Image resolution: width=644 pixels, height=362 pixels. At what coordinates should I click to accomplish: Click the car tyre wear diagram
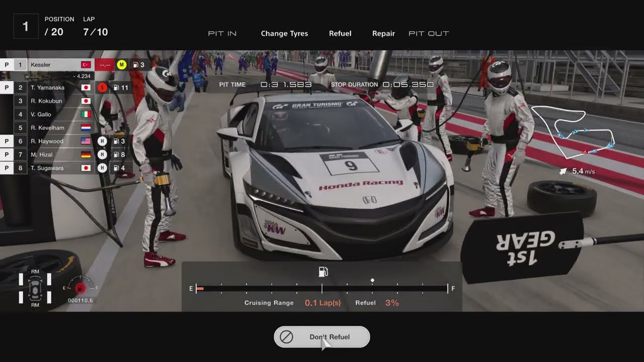click(35, 288)
